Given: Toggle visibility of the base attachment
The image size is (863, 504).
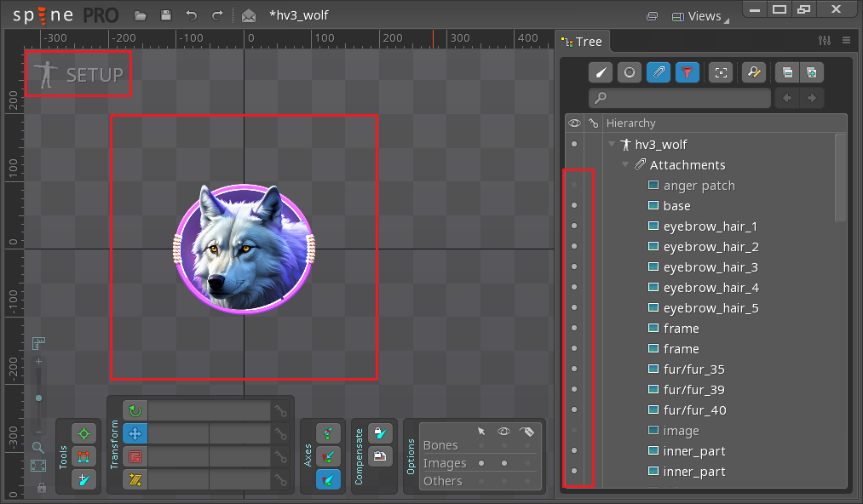Looking at the screenshot, I should tap(574, 206).
